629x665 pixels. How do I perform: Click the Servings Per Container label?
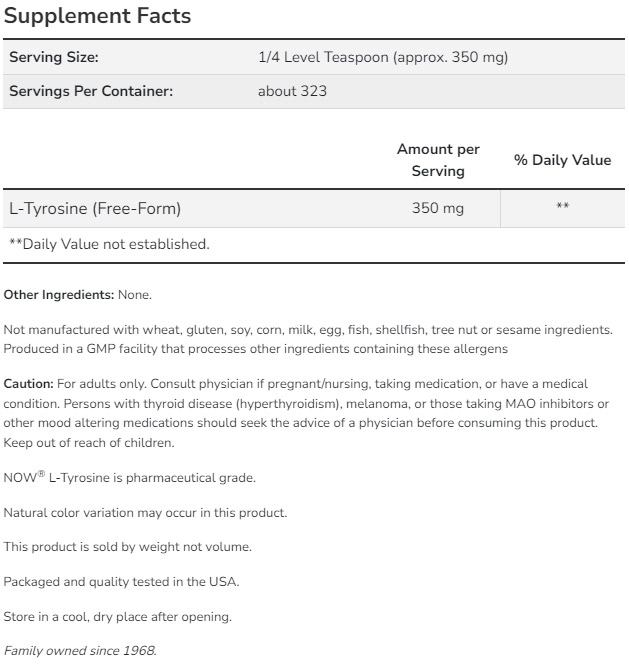coord(91,91)
